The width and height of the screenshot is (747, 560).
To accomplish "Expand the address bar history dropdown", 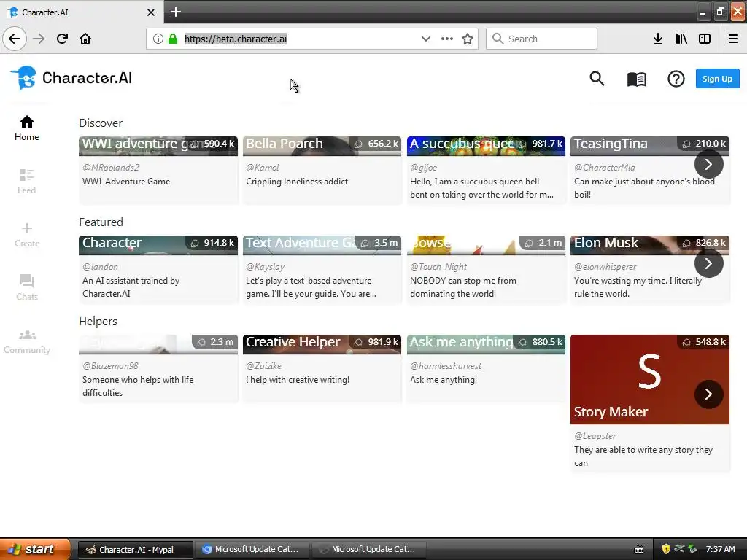I will [425, 39].
